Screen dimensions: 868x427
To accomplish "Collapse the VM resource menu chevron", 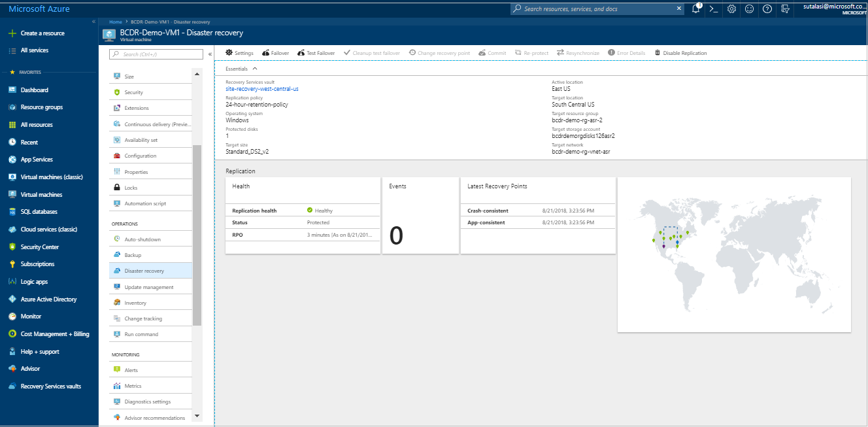I will pyautogui.click(x=210, y=54).
